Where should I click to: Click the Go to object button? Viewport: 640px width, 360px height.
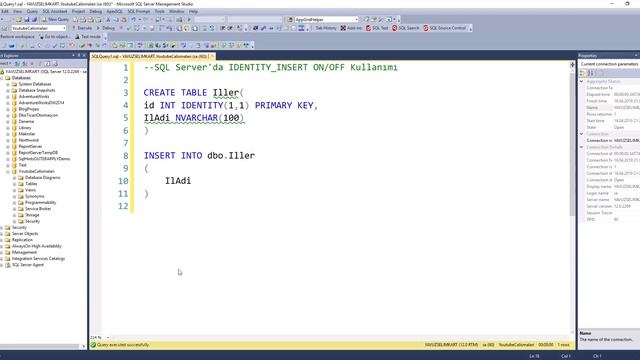(x=54, y=36)
